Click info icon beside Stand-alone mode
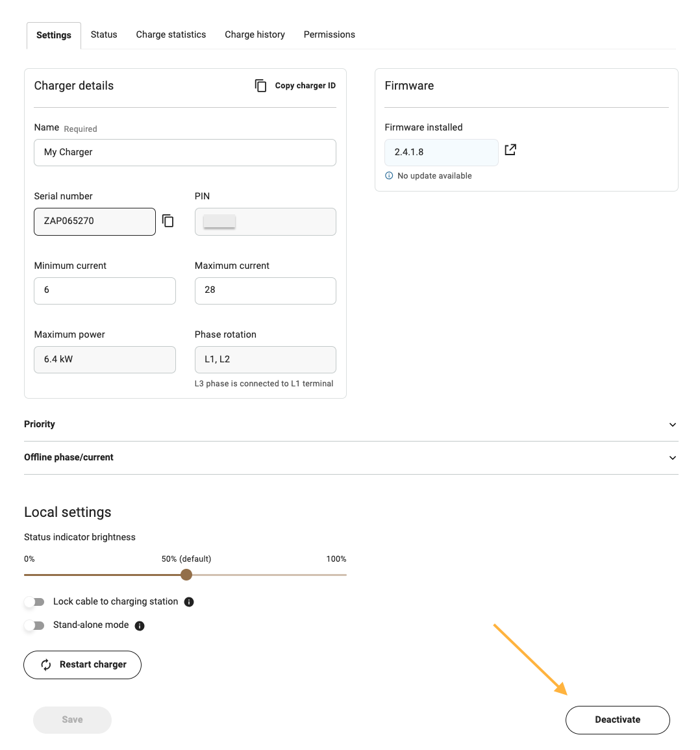The image size is (700, 750). point(140,626)
